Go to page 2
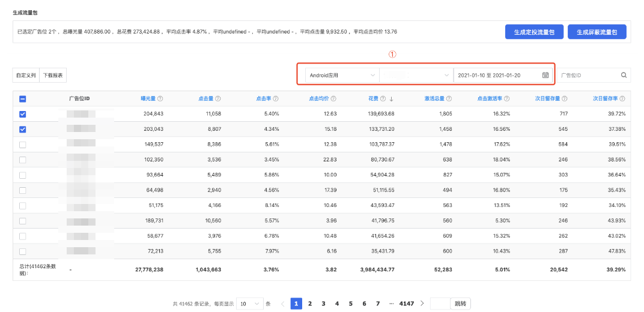The height and width of the screenshot is (312, 644). click(x=310, y=304)
